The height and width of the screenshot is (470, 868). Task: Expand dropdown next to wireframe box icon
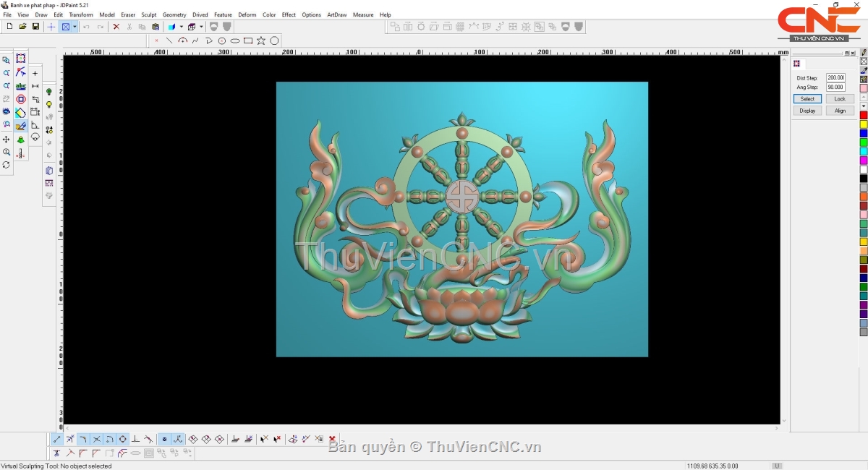coord(202,27)
